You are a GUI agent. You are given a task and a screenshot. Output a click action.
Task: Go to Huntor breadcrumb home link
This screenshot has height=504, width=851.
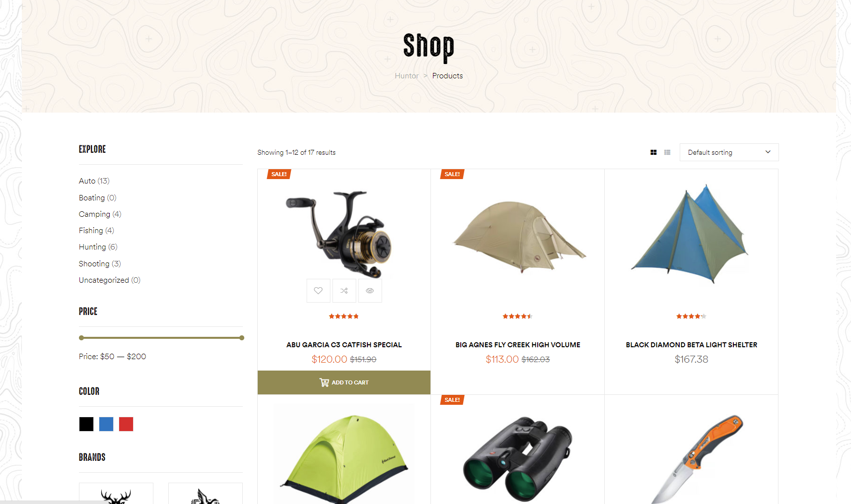coord(407,76)
